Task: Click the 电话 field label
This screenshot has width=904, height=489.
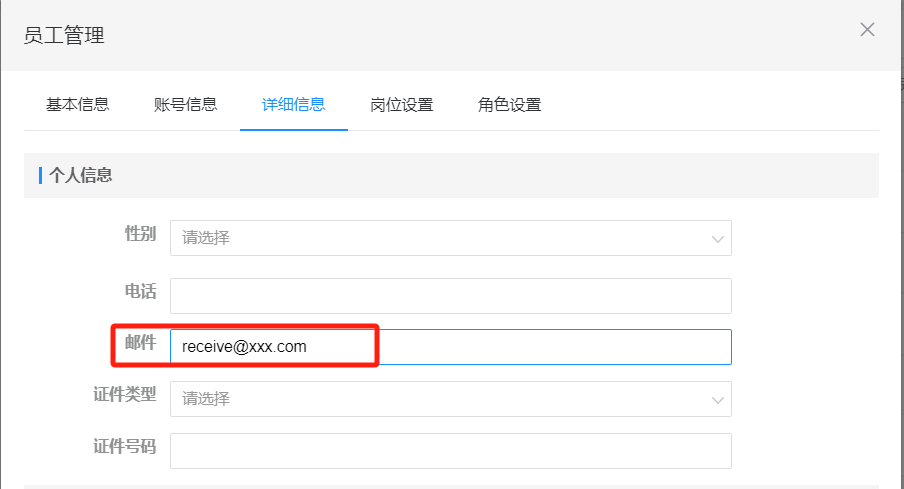Action: tap(140, 291)
